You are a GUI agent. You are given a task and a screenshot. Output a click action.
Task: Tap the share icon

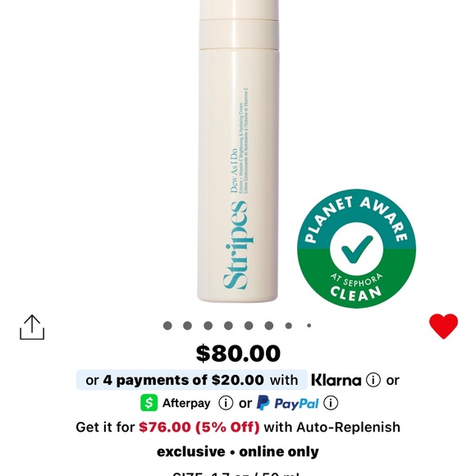[x=32, y=327]
